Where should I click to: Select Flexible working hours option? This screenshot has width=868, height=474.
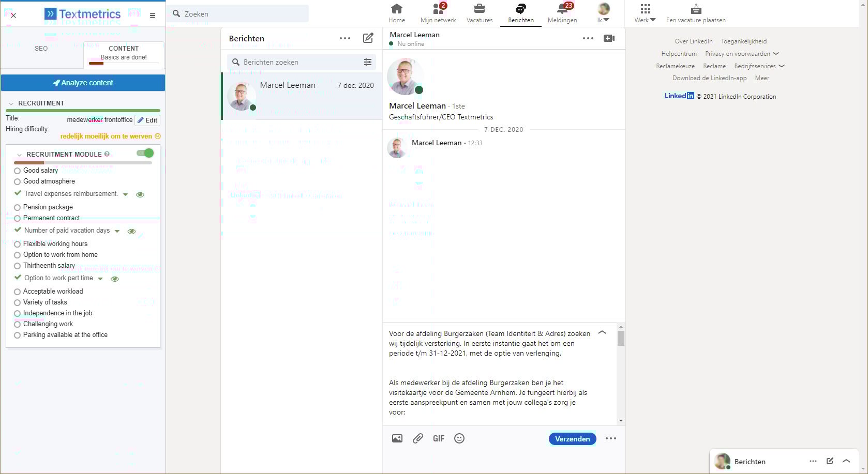(x=17, y=244)
